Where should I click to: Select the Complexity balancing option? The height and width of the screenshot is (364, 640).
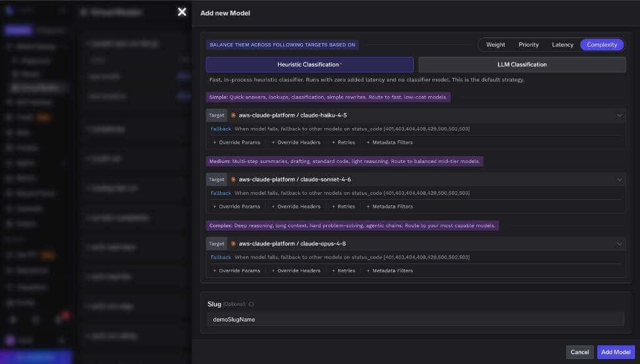[602, 45]
